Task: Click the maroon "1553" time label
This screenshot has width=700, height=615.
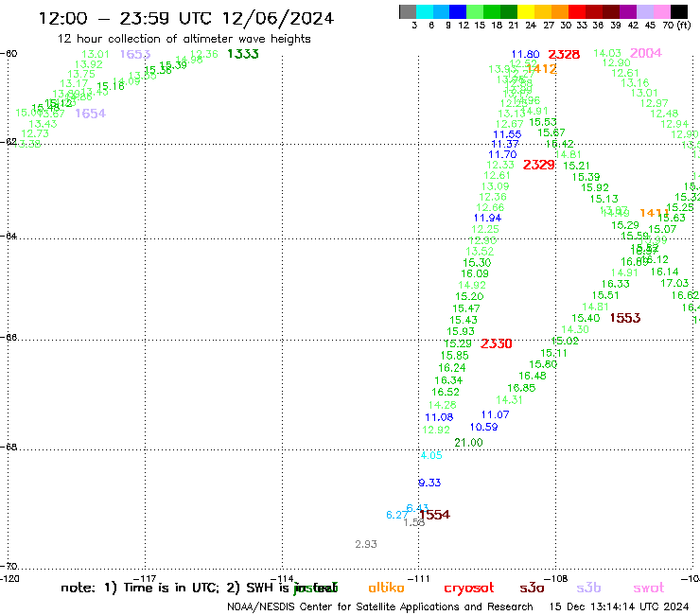Action: pos(625,318)
